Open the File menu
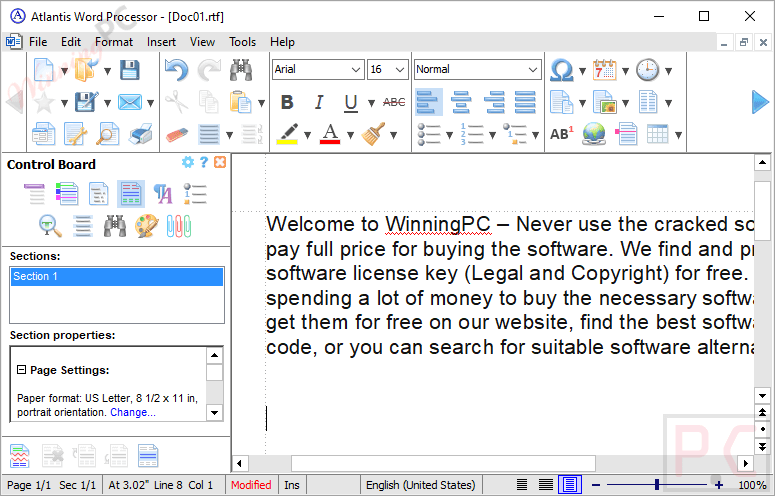Image resolution: width=775 pixels, height=496 pixels. pos(38,42)
